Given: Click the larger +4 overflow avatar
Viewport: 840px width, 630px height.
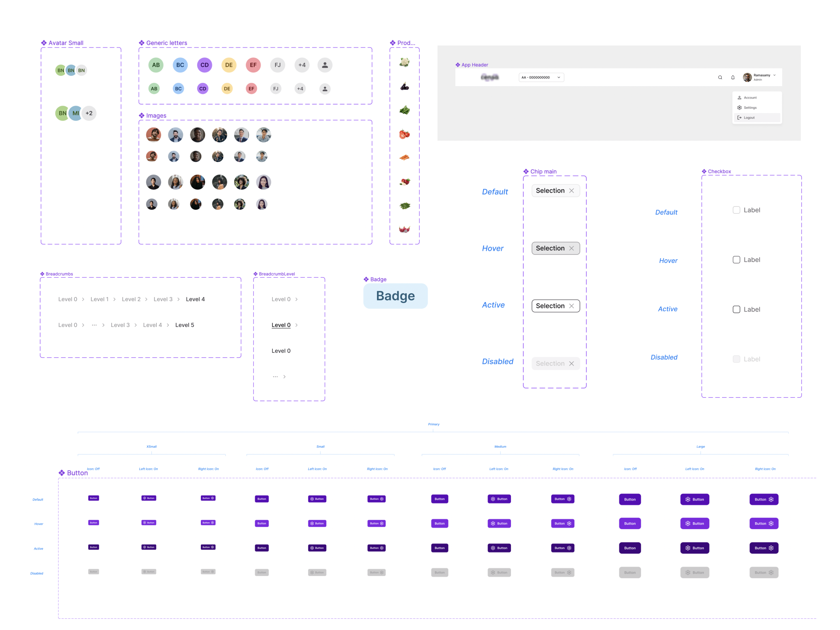Looking at the screenshot, I should click(x=302, y=65).
